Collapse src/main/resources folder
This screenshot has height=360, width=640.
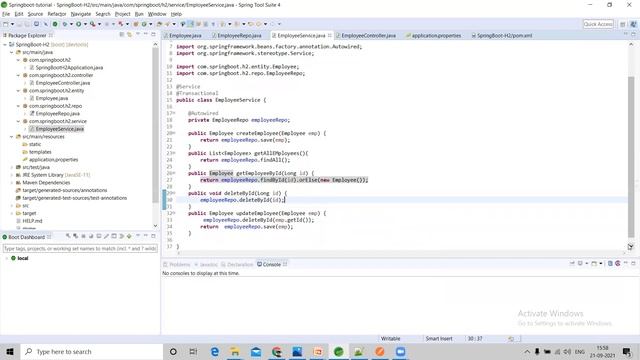tap(11, 136)
